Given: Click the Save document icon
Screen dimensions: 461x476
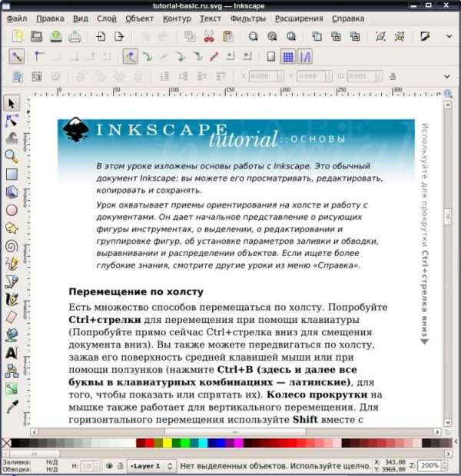Looking at the screenshot, I should (56, 36).
